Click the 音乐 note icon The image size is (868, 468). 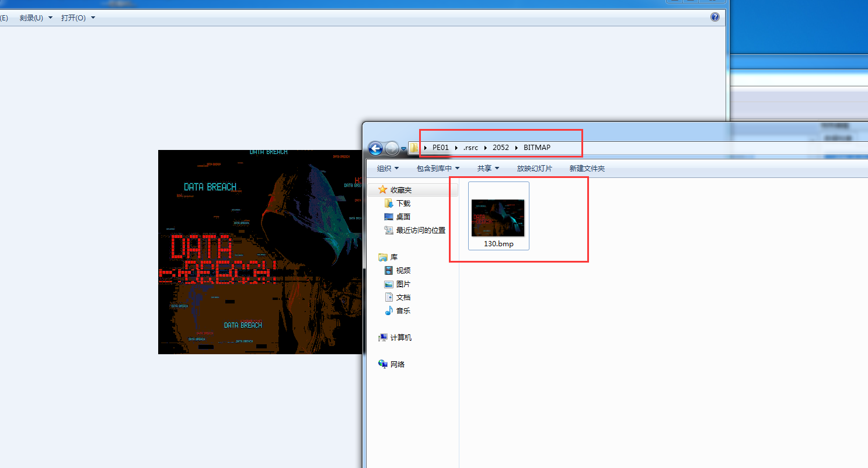(x=389, y=310)
